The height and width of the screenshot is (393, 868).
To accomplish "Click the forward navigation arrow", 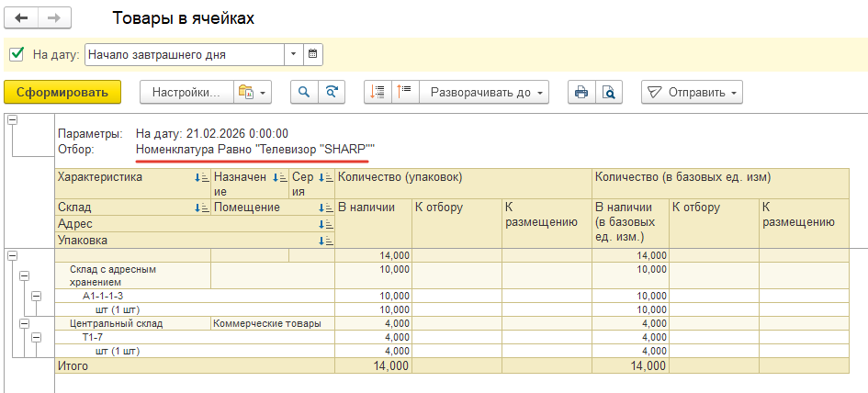I will tap(53, 18).
